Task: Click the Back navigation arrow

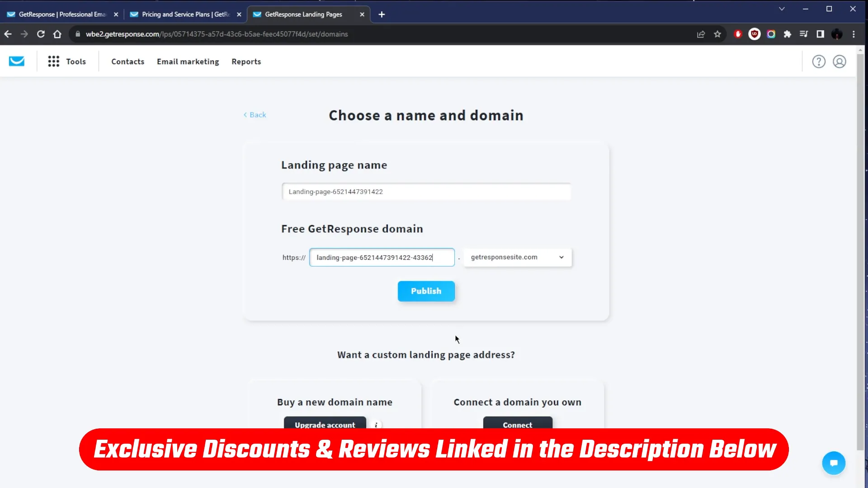Action: point(245,114)
